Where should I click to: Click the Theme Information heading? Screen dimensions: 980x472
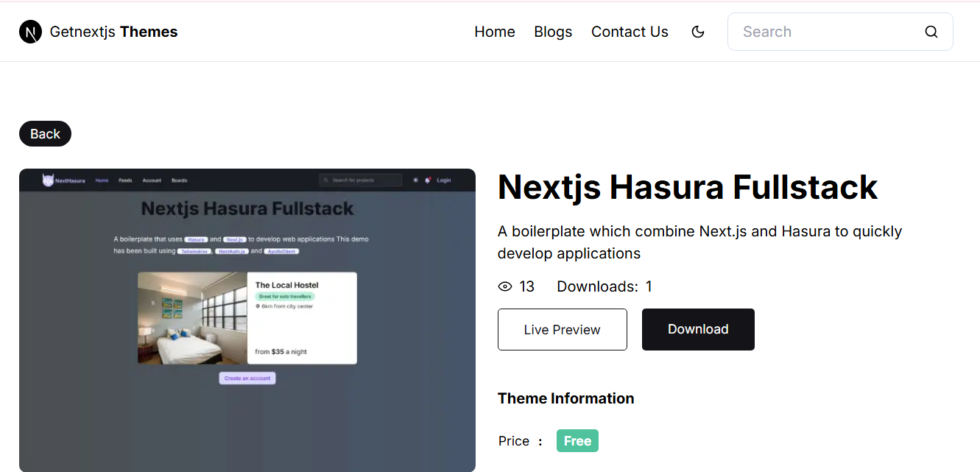tap(565, 398)
